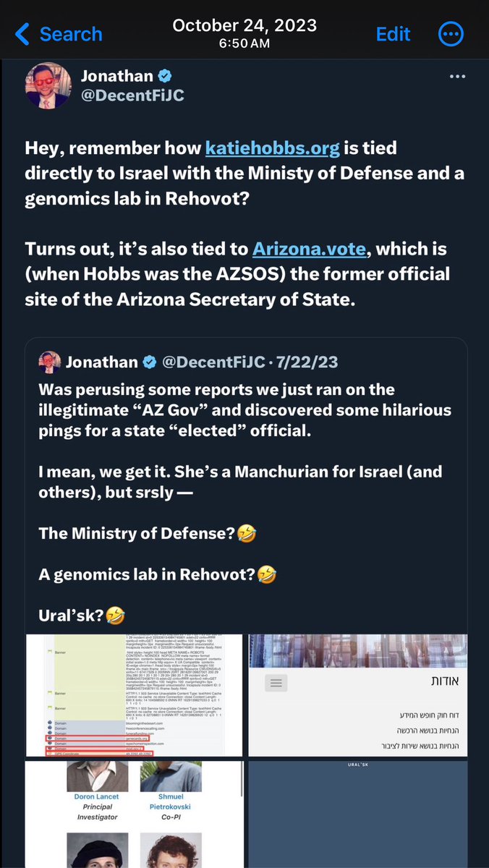Viewport: 489px width, 868px height.
Task: Go back to Search
Action: click(x=70, y=34)
